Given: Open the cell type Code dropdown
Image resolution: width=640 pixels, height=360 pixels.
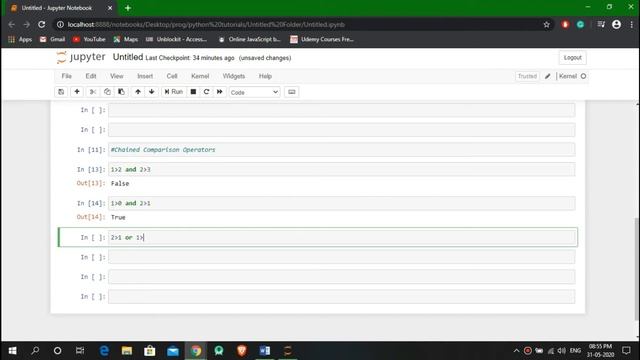Looking at the screenshot, I should click(x=254, y=92).
